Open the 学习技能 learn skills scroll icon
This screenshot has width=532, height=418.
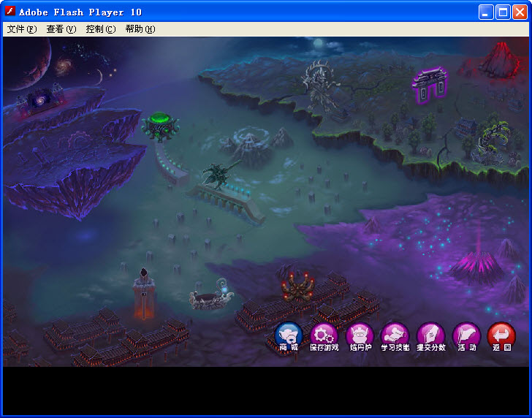pos(395,337)
